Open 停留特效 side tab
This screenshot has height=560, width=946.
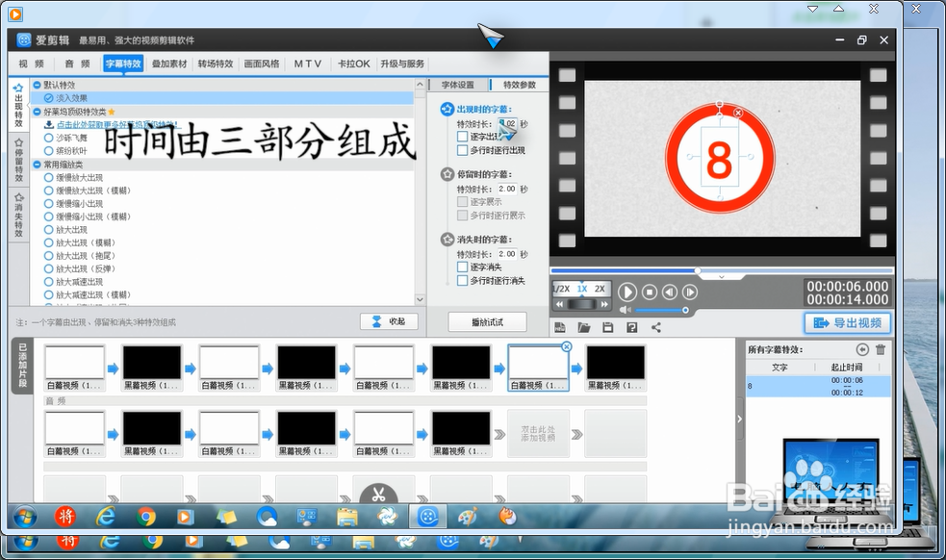18,160
